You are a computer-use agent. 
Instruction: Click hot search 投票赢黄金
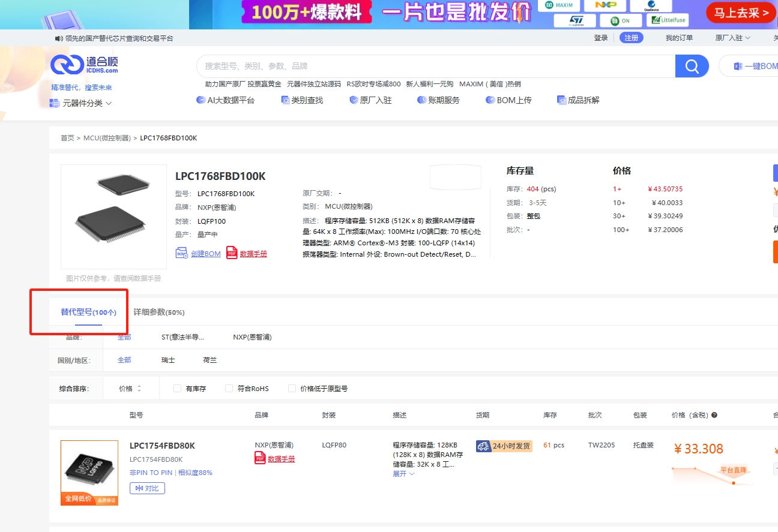pyautogui.click(x=264, y=84)
